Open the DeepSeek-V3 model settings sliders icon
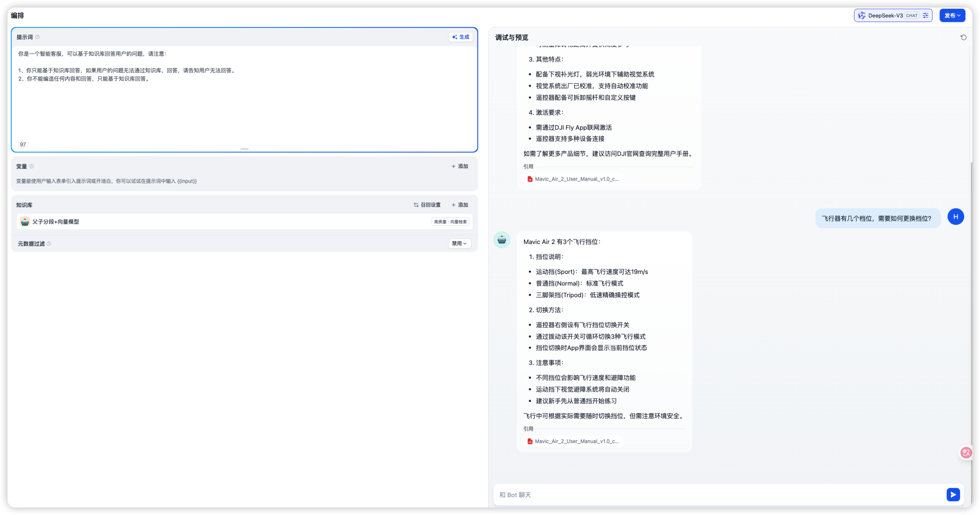Screen dimensions: 980x515 [926, 15]
